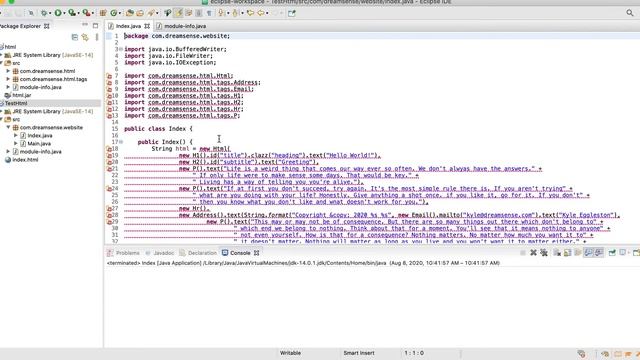
Task: Click 'public class Index {' line
Action: point(158,129)
